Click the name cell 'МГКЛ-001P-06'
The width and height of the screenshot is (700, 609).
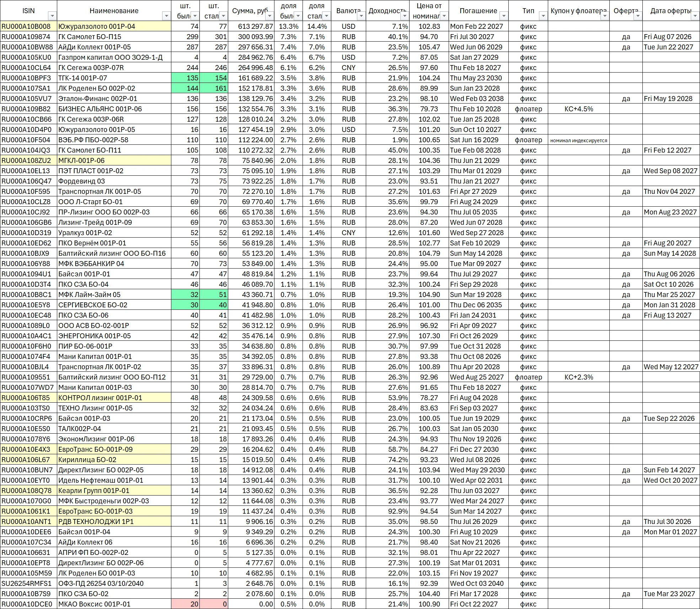[x=114, y=160]
